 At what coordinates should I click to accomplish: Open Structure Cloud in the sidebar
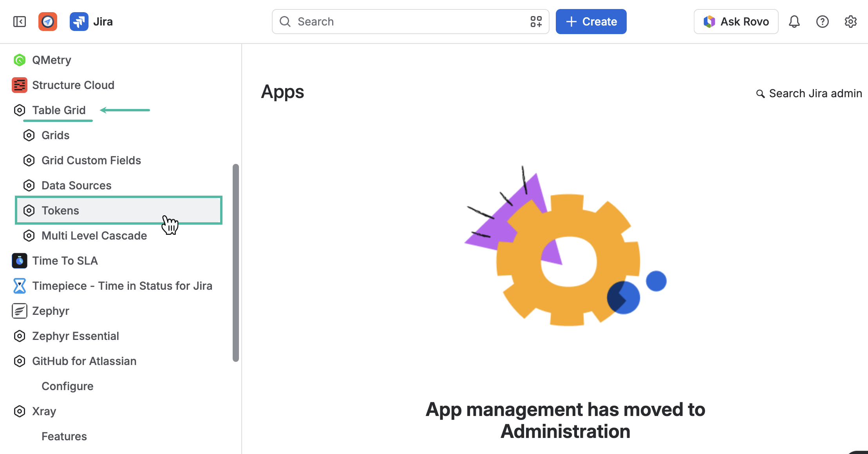73,85
